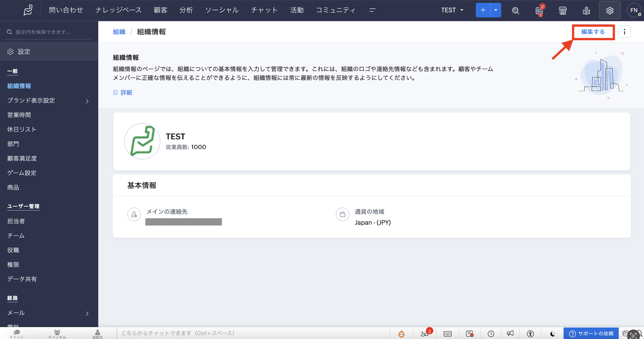Open the global search magnifier icon

[515, 10]
